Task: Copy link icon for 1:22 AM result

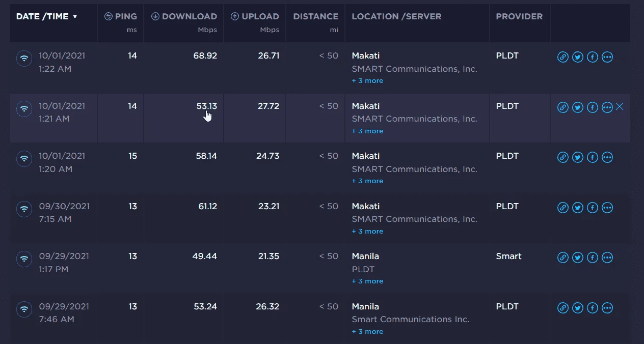Action: click(562, 57)
